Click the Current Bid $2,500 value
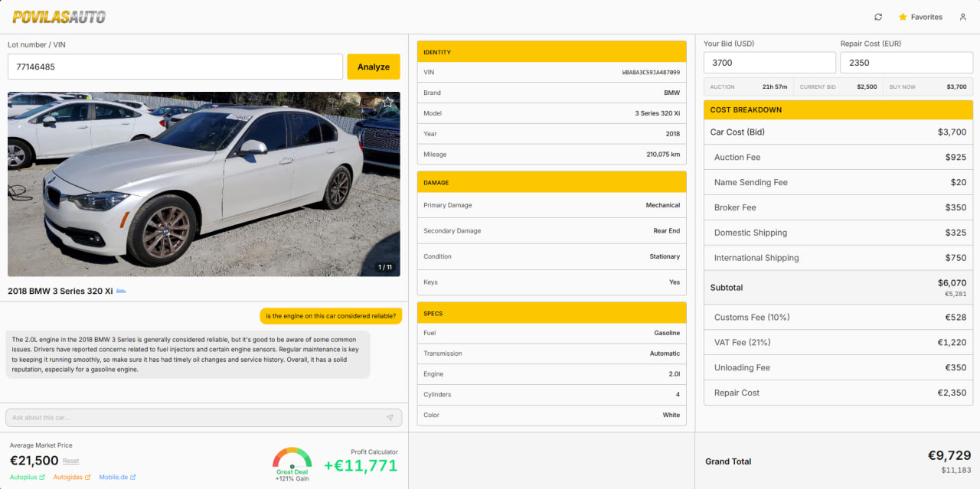Screen dimensions: 980x489 (867, 86)
